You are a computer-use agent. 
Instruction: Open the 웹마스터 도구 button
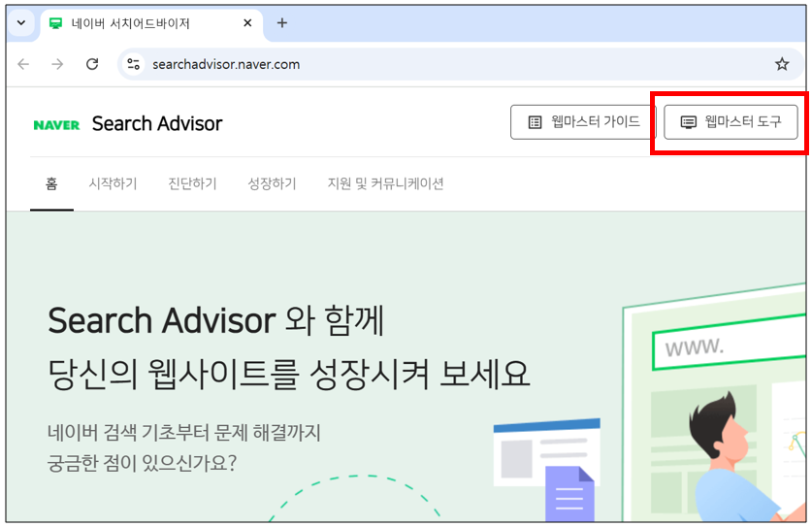pos(731,122)
